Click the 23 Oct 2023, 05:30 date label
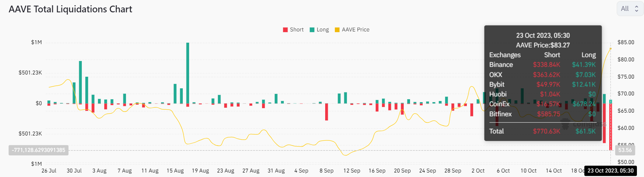This screenshot has height=177, width=644. [610, 171]
